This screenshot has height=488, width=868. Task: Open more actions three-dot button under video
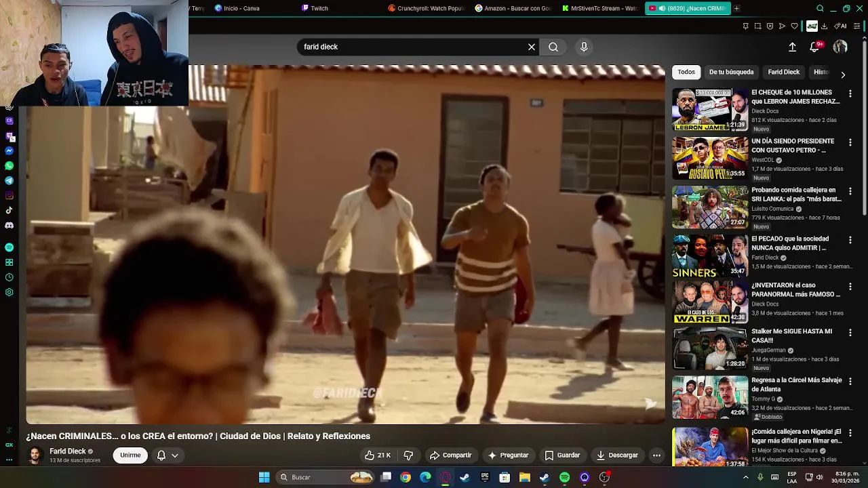point(656,455)
